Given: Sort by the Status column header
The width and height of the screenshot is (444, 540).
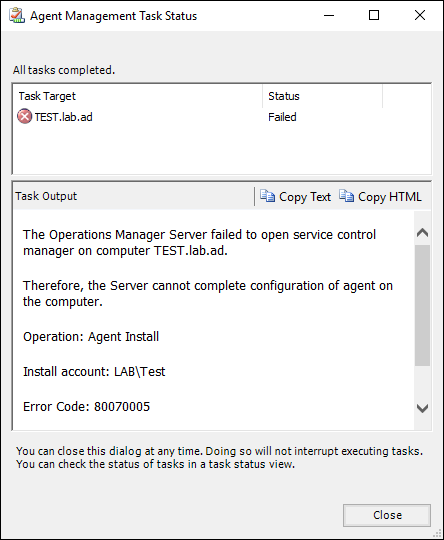Looking at the screenshot, I should [322, 96].
